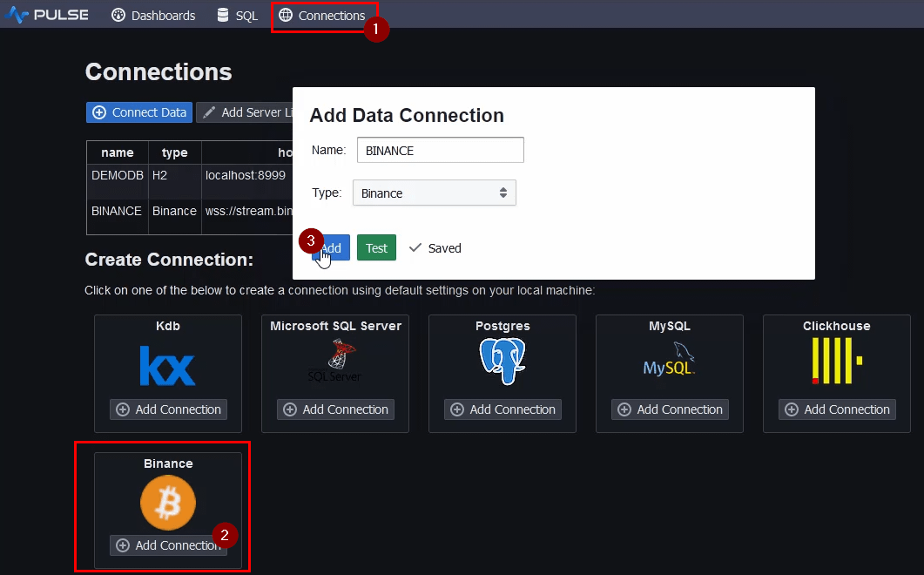Viewport: 924px width, 575px height.
Task: Open the SQL editor tab
Action: tap(238, 16)
